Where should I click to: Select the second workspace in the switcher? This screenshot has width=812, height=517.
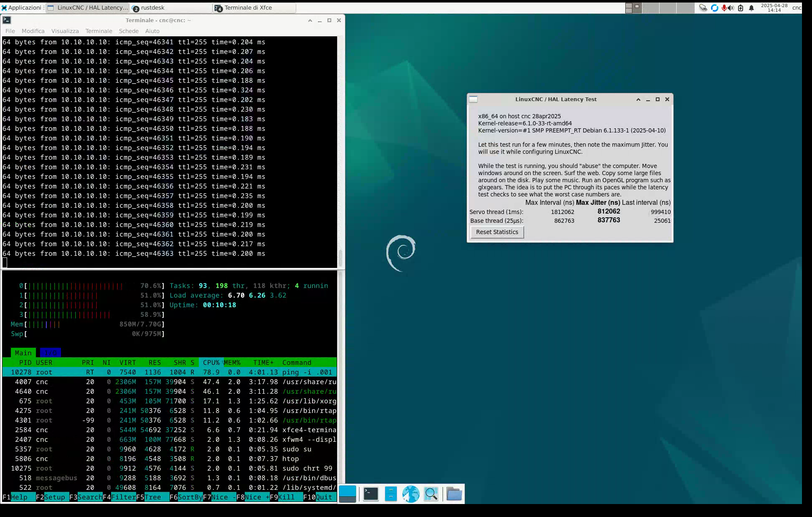(x=651, y=8)
